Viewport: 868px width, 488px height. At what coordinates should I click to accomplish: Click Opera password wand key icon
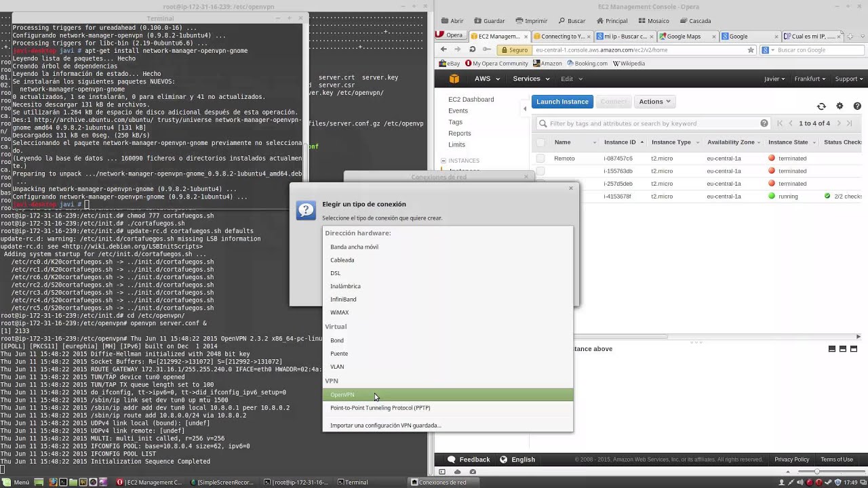[486, 49]
